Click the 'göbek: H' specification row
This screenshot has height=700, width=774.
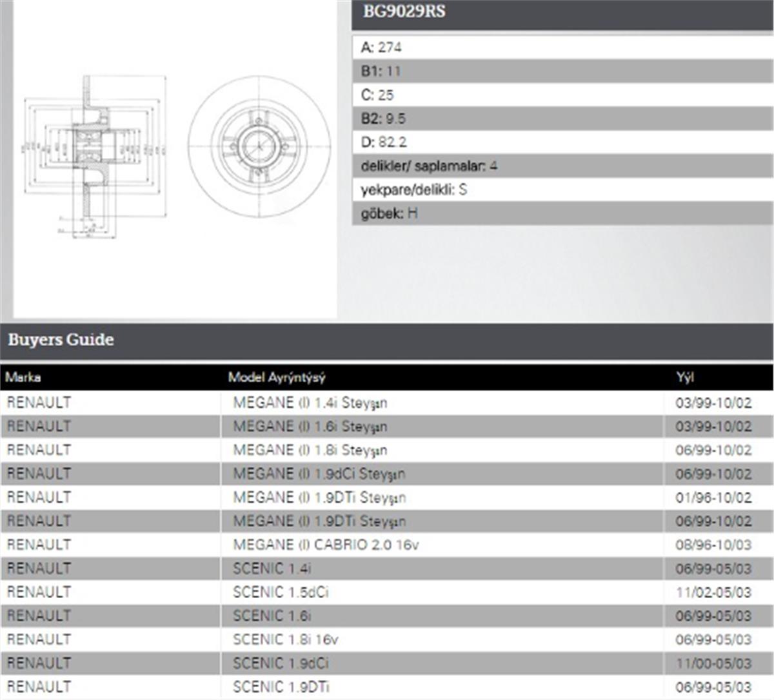click(562, 213)
